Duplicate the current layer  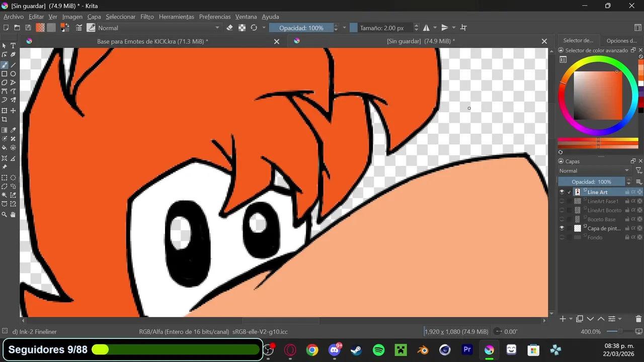580,319
